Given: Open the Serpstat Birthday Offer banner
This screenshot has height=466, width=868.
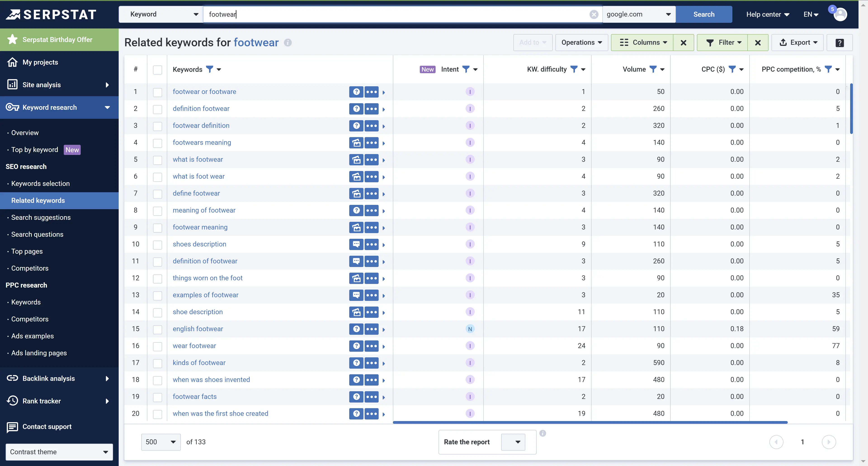Looking at the screenshot, I should pyautogui.click(x=59, y=40).
